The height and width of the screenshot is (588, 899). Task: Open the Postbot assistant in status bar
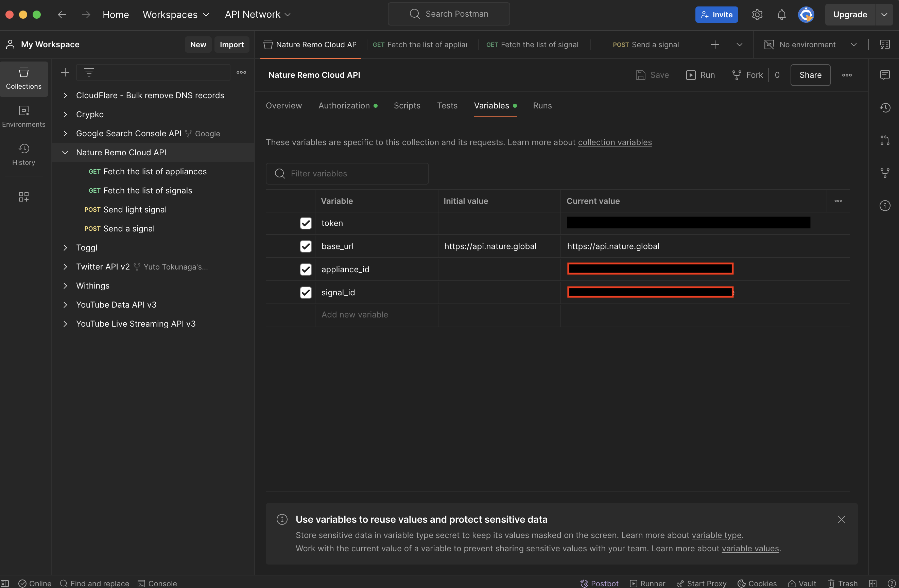(600, 583)
